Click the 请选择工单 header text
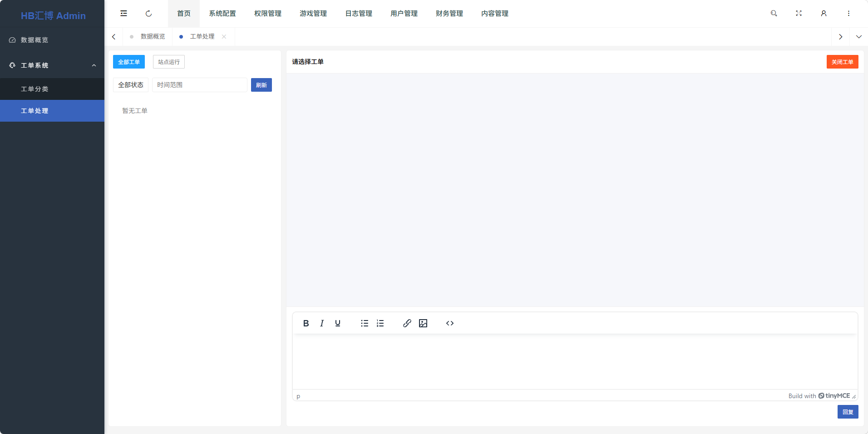868x434 pixels. [x=308, y=62]
